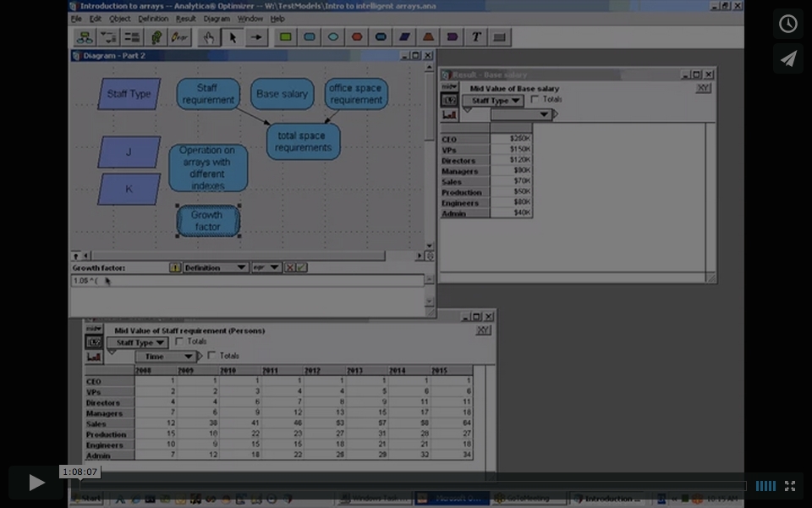Click the video play button

[36, 483]
